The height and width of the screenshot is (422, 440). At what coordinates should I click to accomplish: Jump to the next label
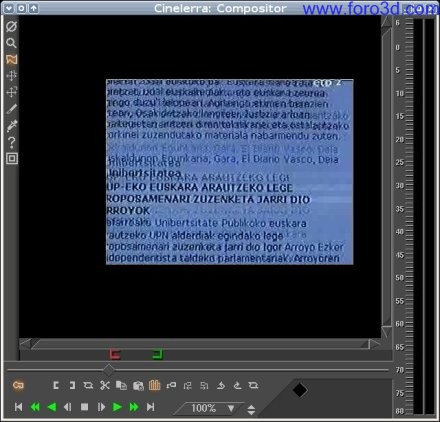[204, 386]
